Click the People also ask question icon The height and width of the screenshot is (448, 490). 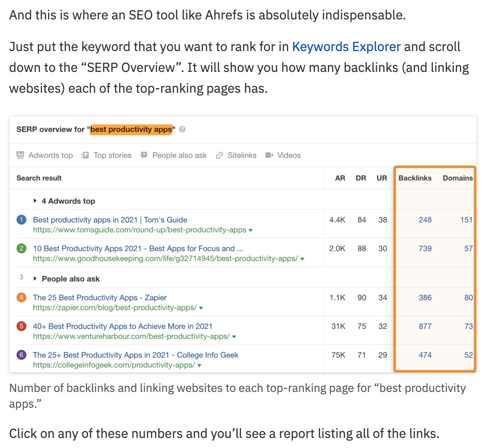click(144, 155)
